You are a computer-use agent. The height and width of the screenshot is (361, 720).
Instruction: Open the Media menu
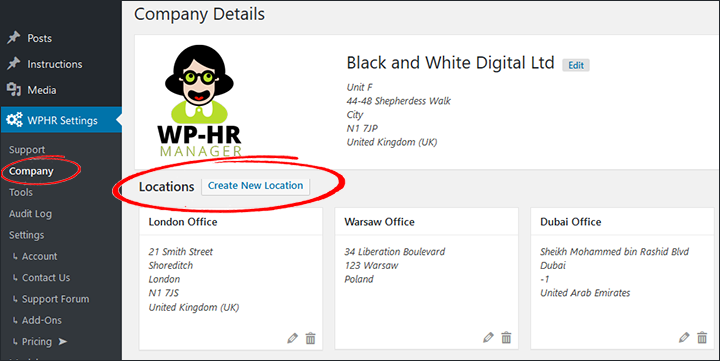click(x=42, y=90)
